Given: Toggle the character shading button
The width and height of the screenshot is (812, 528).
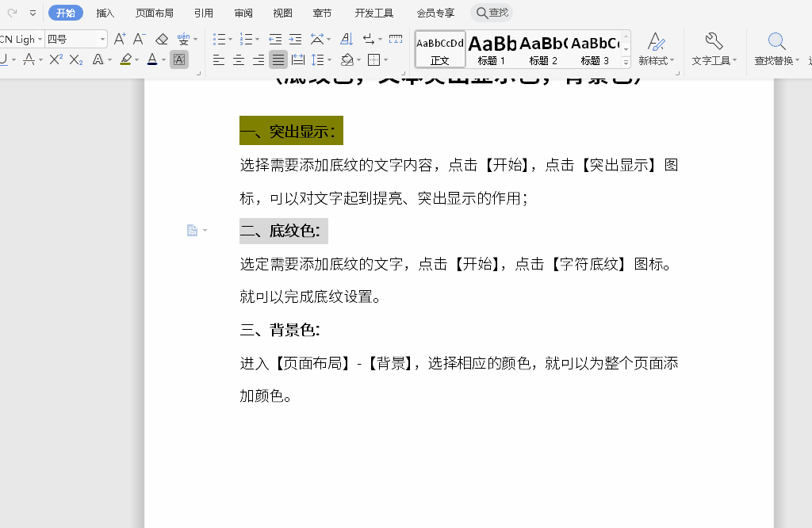Looking at the screenshot, I should pos(179,59).
